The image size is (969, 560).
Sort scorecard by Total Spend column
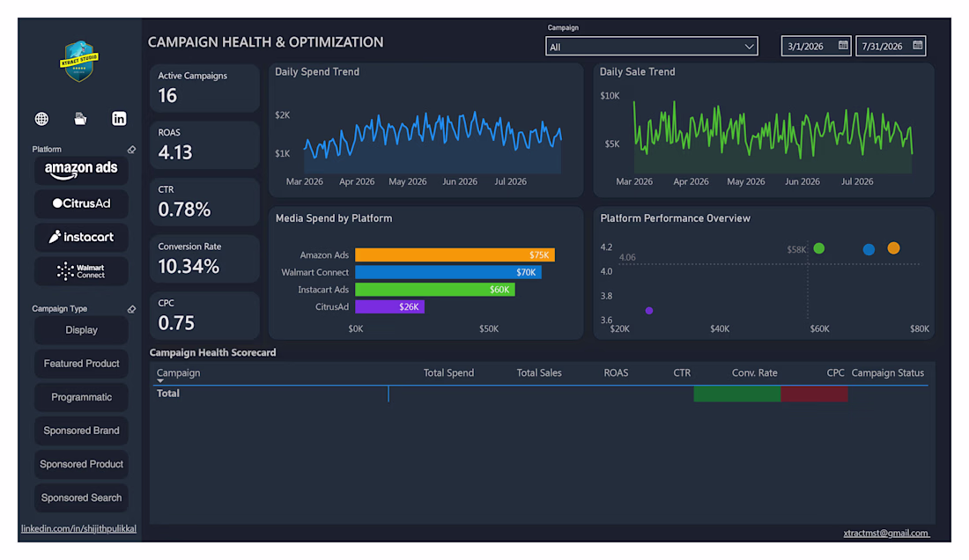(x=448, y=373)
